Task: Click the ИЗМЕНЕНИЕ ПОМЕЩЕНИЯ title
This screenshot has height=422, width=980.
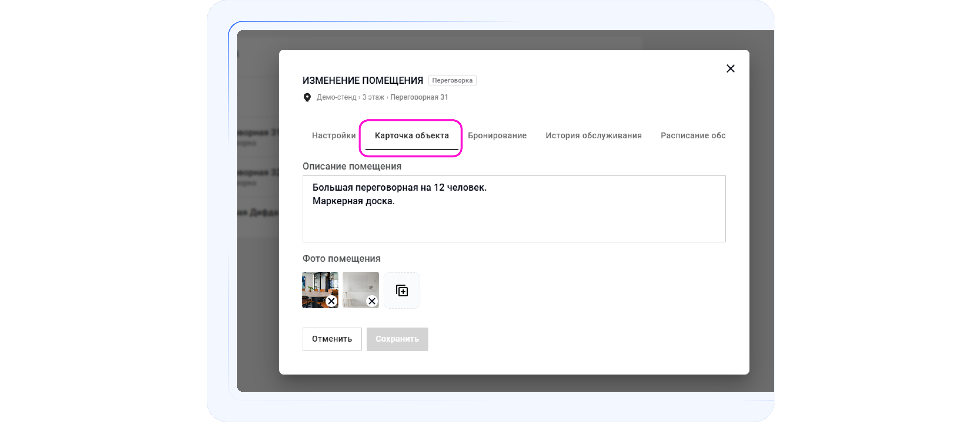Action: 363,81
